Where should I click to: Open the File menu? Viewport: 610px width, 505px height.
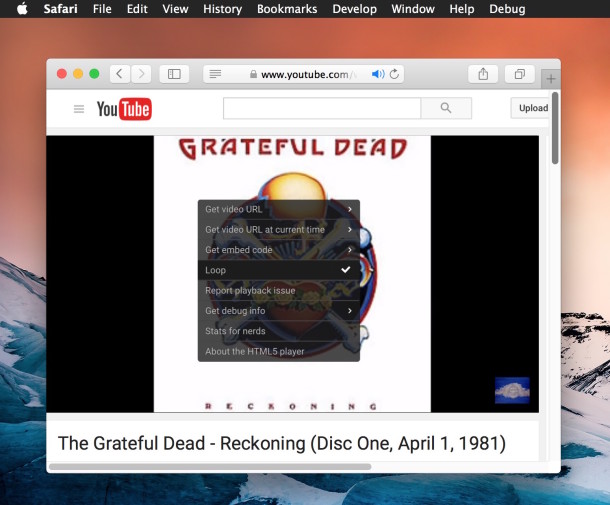coord(102,9)
